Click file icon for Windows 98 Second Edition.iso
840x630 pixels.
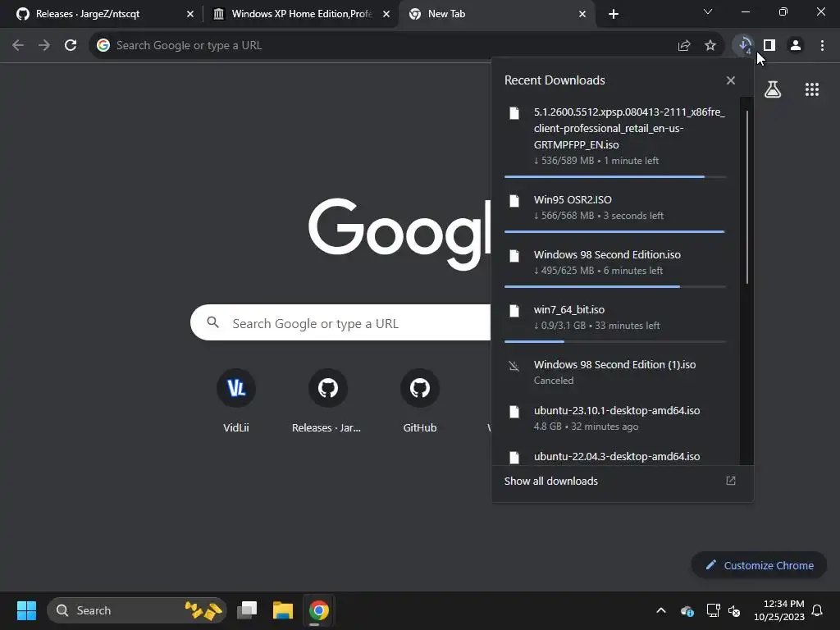click(514, 256)
